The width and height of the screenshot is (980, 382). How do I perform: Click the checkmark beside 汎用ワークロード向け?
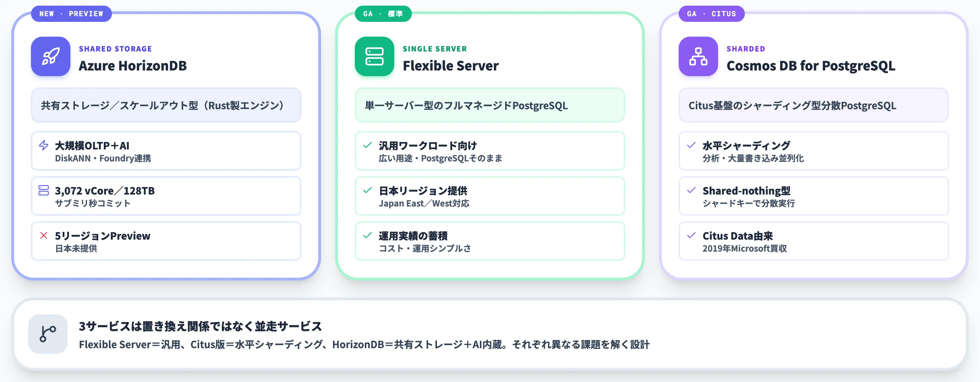coord(367,145)
